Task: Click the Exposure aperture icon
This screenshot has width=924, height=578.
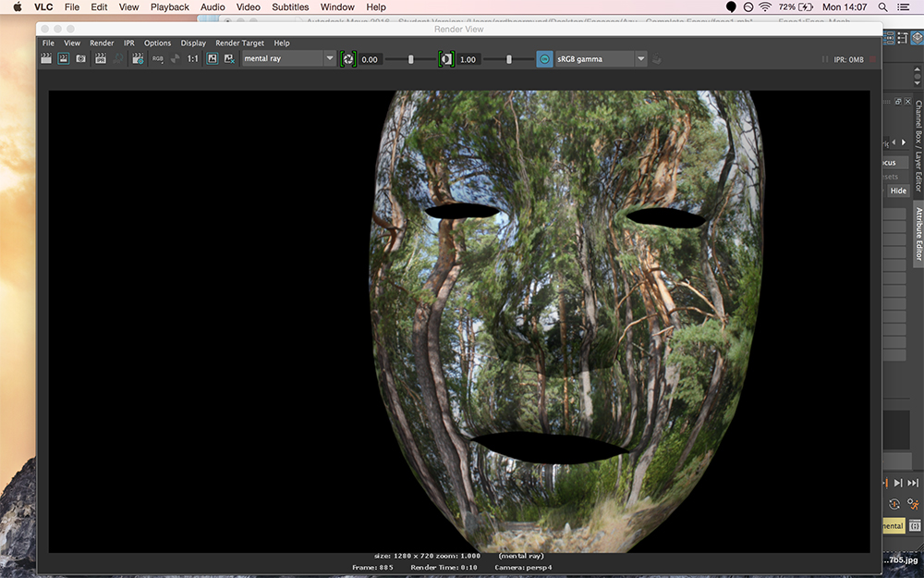Action: coord(347,59)
